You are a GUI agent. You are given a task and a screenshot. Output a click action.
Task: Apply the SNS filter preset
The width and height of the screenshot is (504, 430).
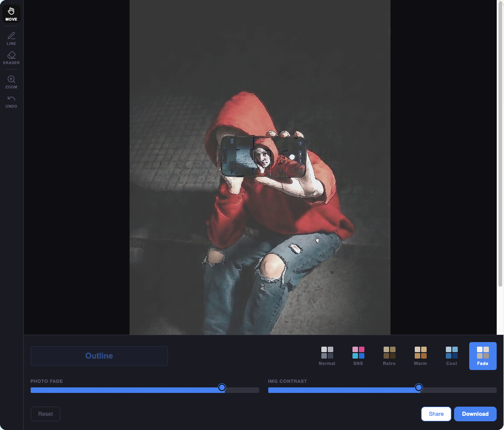click(x=358, y=356)
